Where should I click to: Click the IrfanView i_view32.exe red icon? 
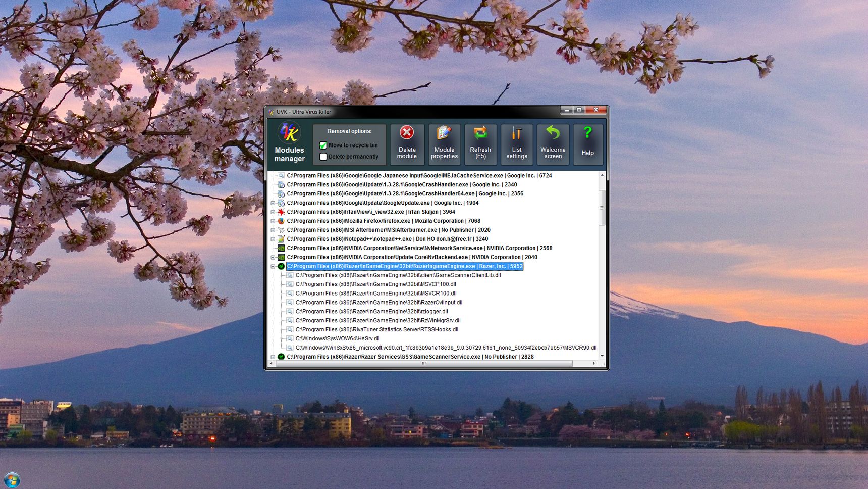pos(281,212)
